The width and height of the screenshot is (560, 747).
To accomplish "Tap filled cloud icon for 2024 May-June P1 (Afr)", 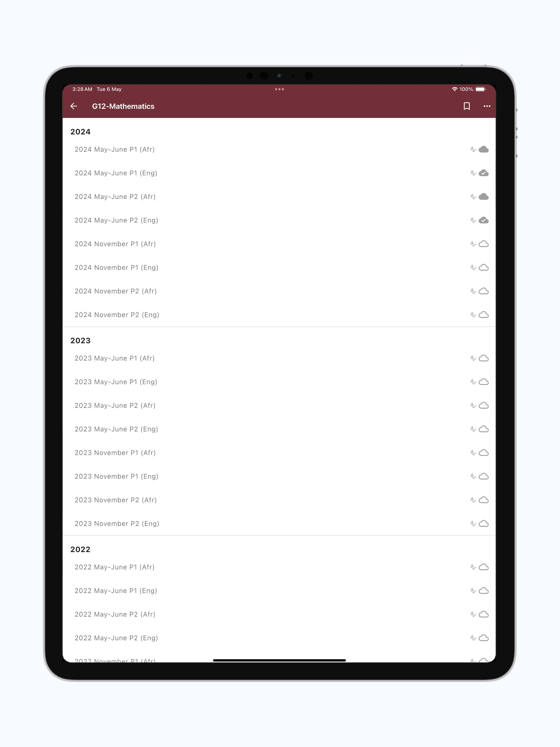I will pyautogui.click(x=484, y=149).
